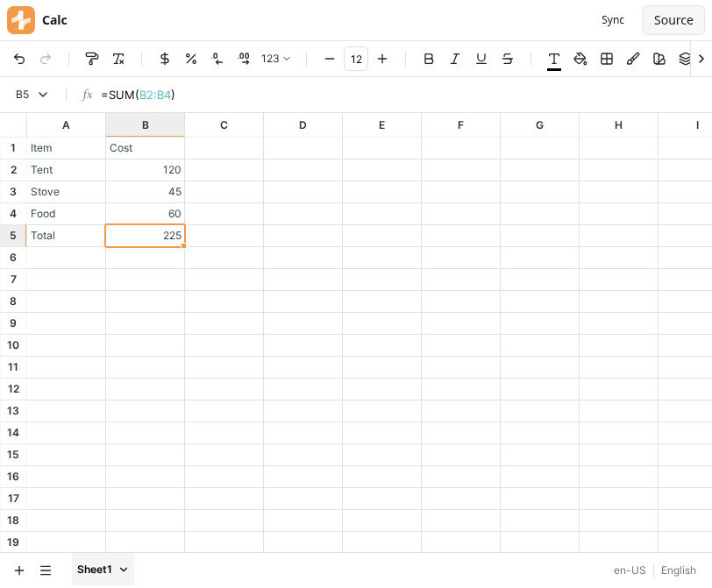Expand more toolbar options chevron
This screenshot has height=588, width=712.
click(701, 59)
